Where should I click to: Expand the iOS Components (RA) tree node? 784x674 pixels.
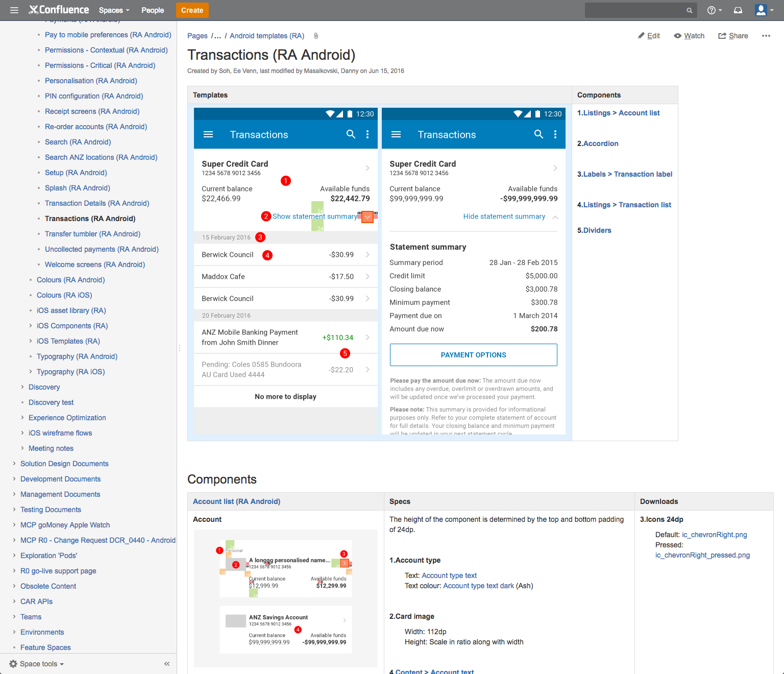31,326
